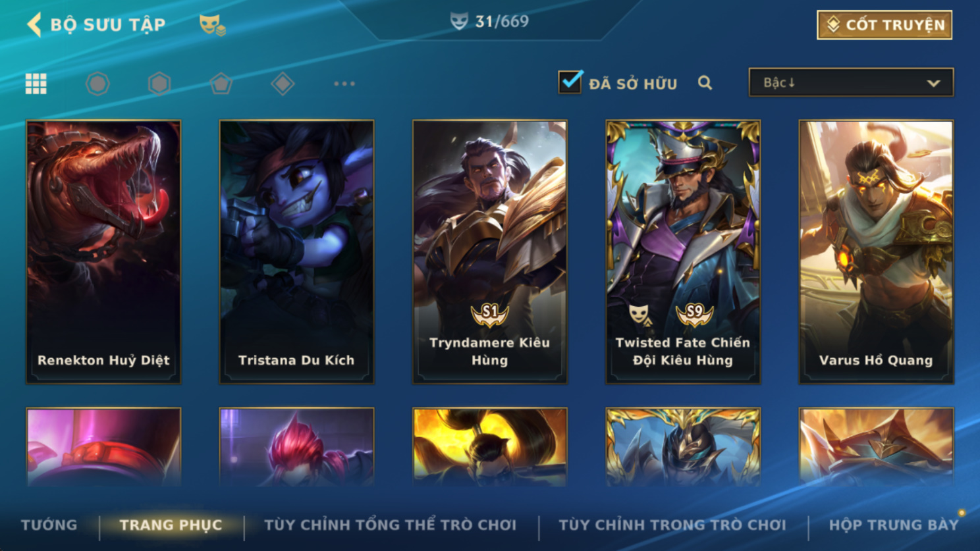Click the chevron arrow of the sort box
This screenshot has width=980, height=551.
coord(933,84)
